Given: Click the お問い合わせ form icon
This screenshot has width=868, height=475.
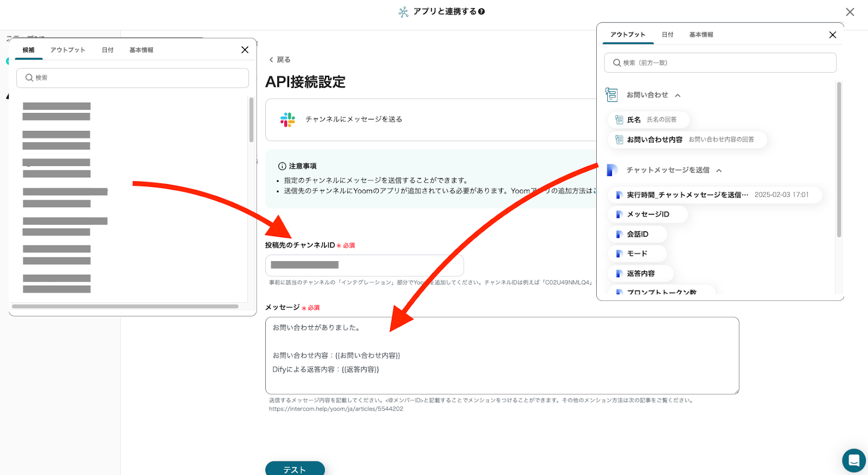Looking at the screenshot, I should (x=612, y=95).
